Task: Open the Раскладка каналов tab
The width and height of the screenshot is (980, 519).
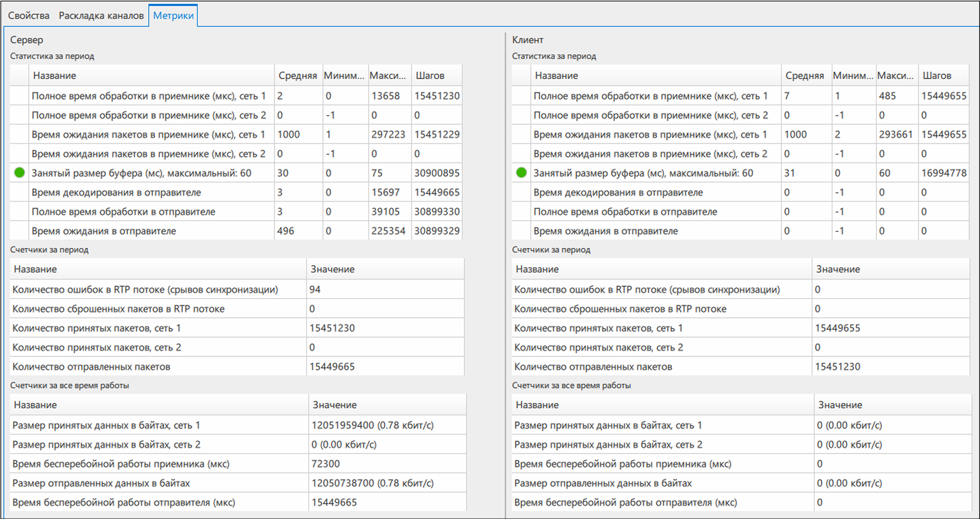Action: pos(101,16)
